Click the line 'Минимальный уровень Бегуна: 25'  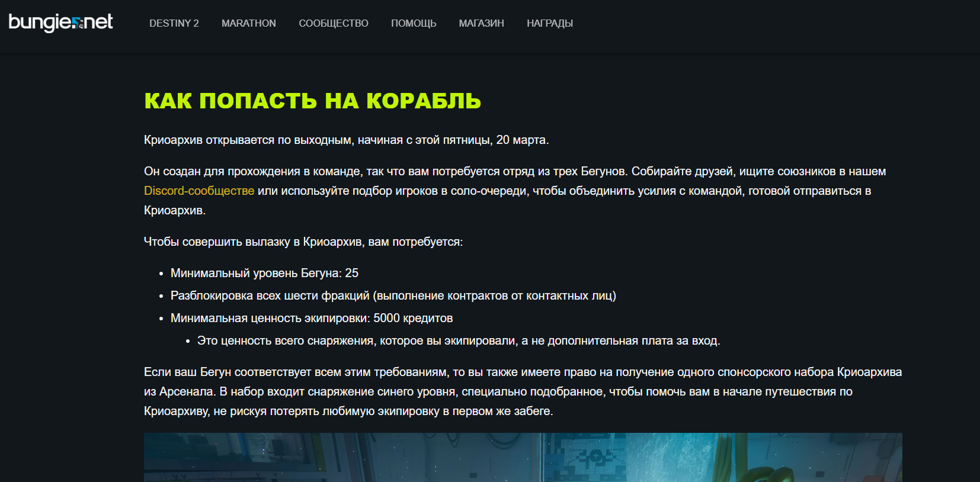tap(264, 273)
